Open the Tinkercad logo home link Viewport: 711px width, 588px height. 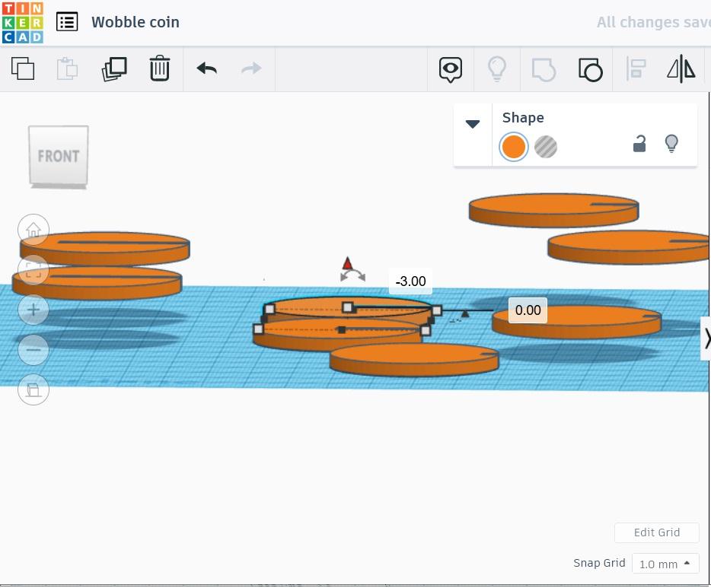click(22, 22)
